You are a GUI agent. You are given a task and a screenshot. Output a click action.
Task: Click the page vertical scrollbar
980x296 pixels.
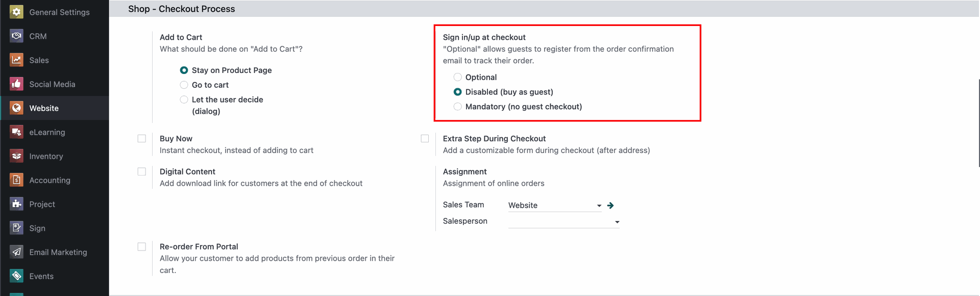pos(978,122)
